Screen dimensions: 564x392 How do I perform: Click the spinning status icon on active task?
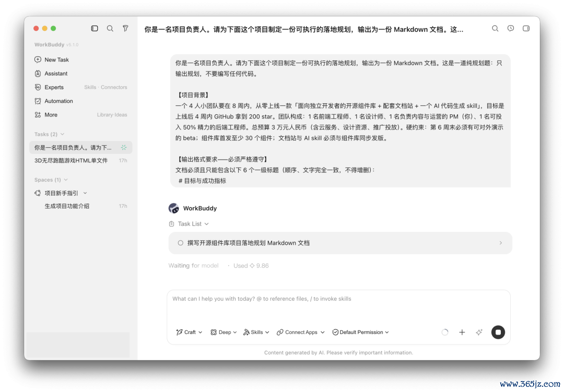point(124,147)
